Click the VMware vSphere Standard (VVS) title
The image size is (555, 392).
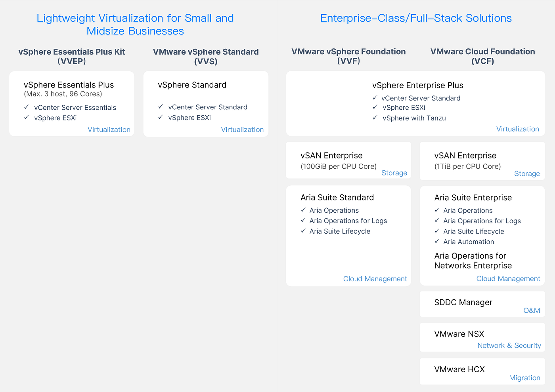(x=206, y=56)
